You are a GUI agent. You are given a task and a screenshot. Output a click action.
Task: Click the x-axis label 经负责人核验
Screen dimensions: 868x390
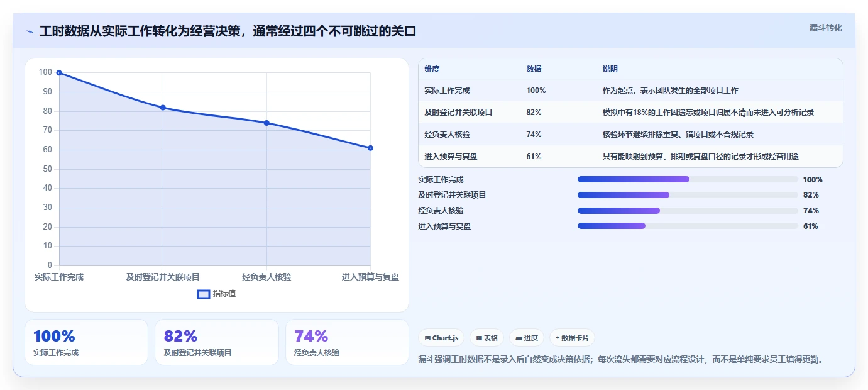[266, 277]
